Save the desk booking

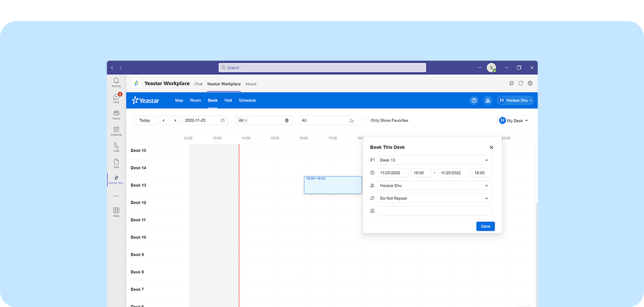(x=486, y=226)
